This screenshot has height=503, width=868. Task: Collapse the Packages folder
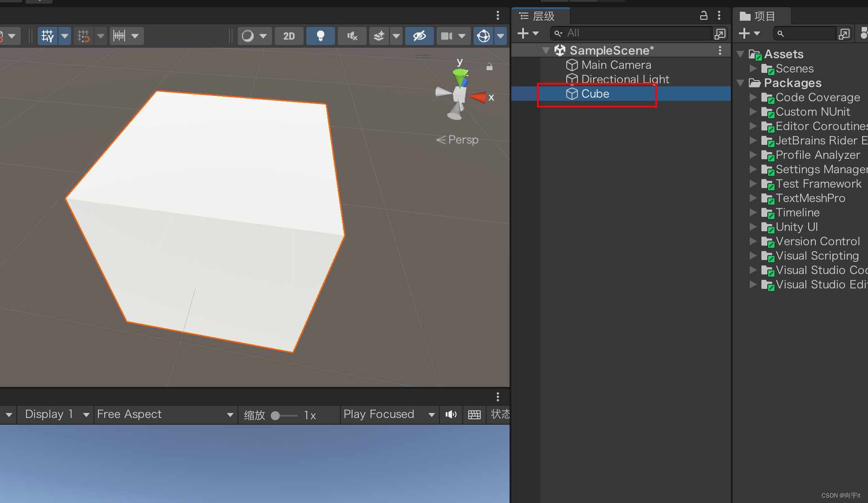tap(740, 83)
